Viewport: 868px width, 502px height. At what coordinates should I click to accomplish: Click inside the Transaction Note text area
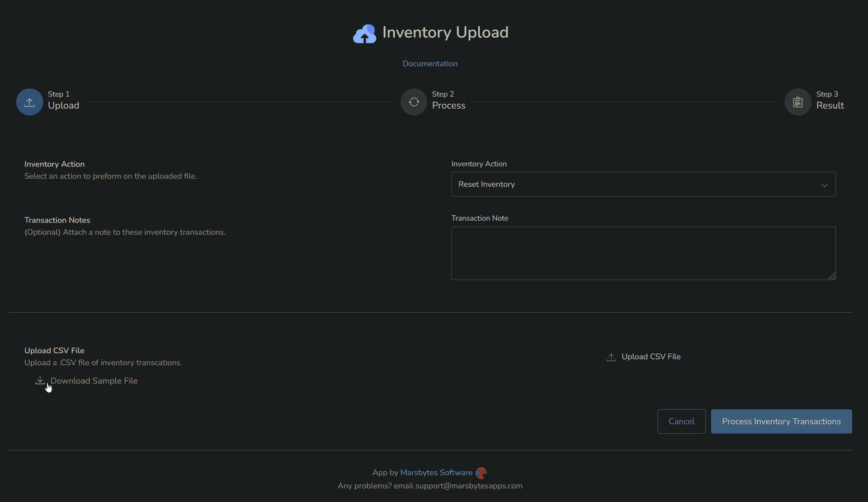[x=643, y=253]
